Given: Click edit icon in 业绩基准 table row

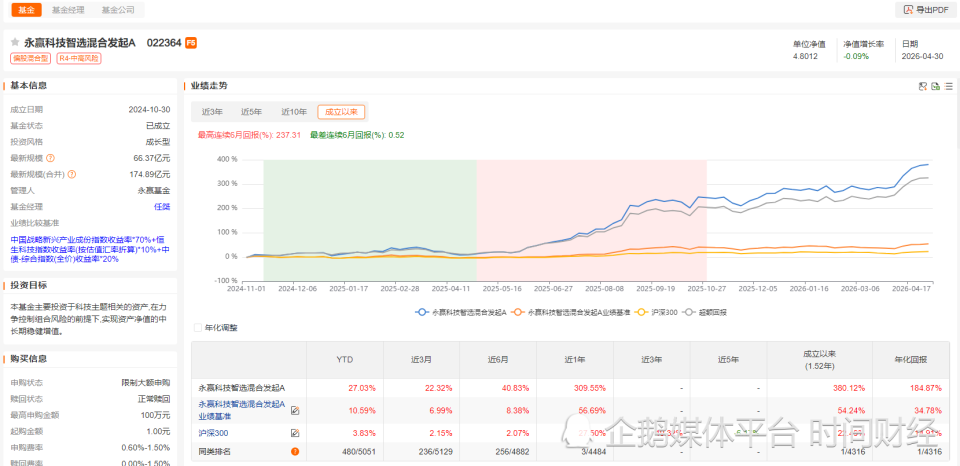Looking at the screenshot, I should coord(295,410).
